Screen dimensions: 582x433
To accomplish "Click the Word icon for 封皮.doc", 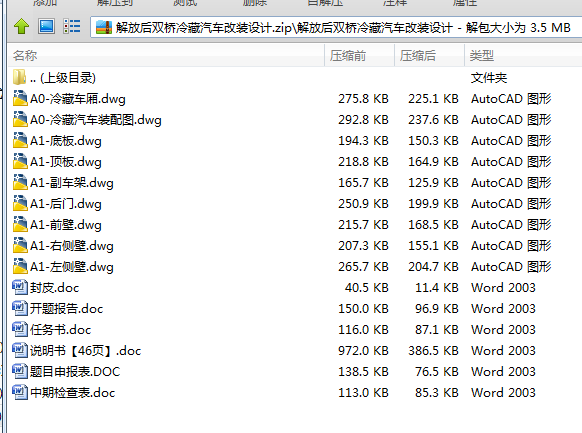I will click(x=20, y=287).
